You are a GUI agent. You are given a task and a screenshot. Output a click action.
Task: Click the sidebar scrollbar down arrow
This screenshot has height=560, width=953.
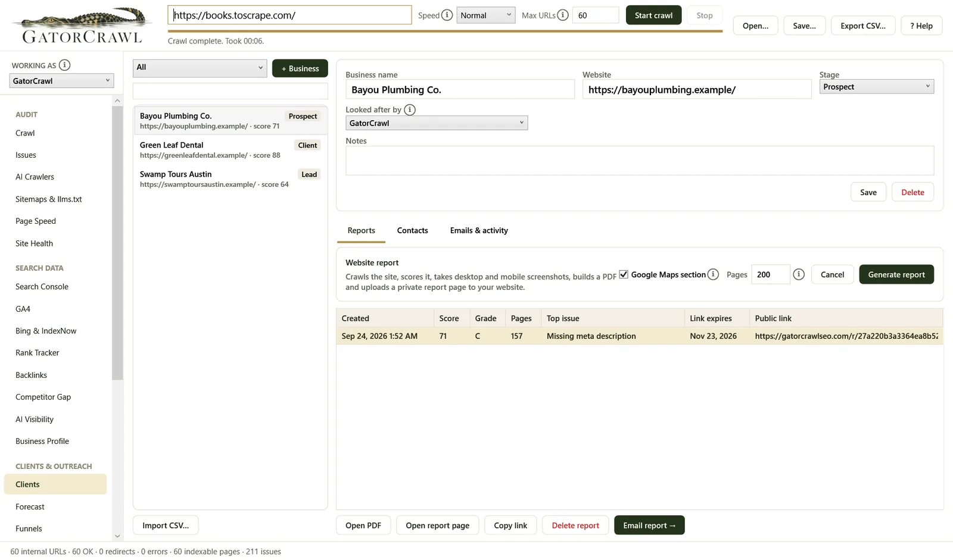(x=117, y=536)
